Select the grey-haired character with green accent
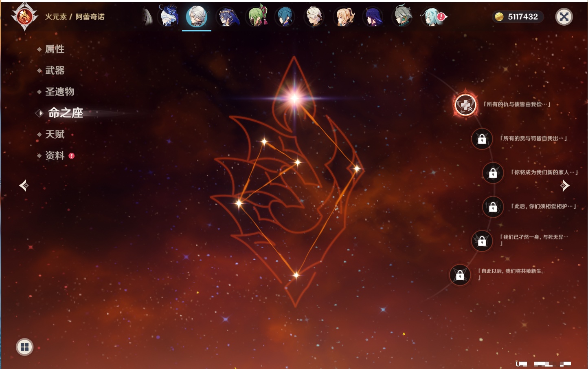 [402, 16]
